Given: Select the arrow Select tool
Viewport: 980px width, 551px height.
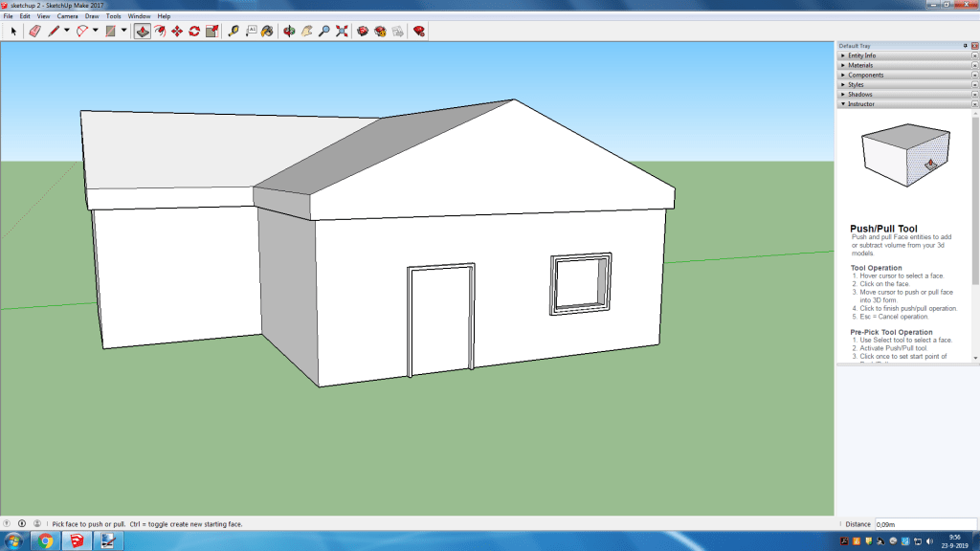Looking at the screenshot, I should pos(13,31).
